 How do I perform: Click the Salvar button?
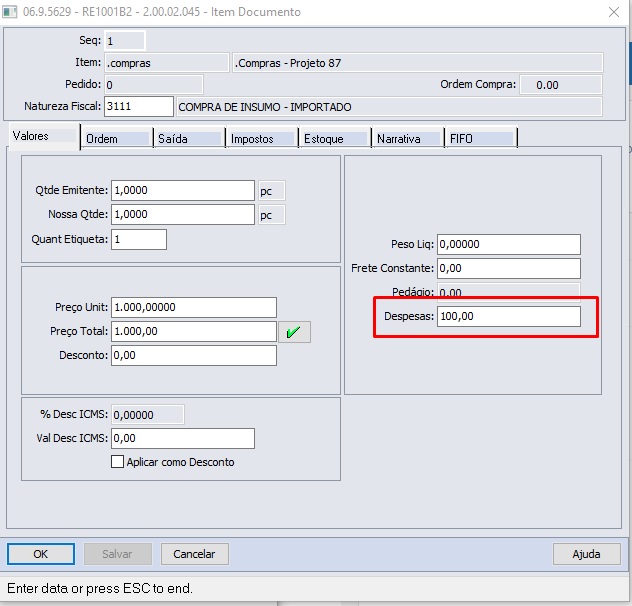(118, 554)
